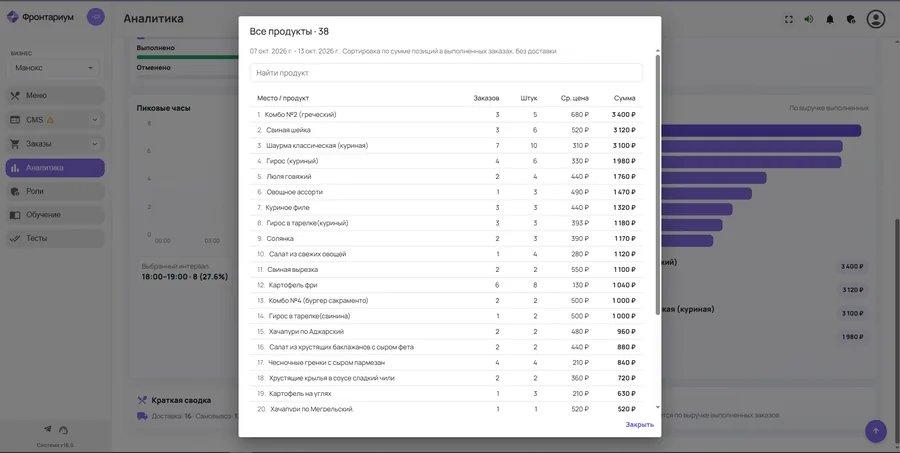Select row Комбо №2 (греческий)
The height and width of the screenshot is (453, 900).
[x=447, y=114]
